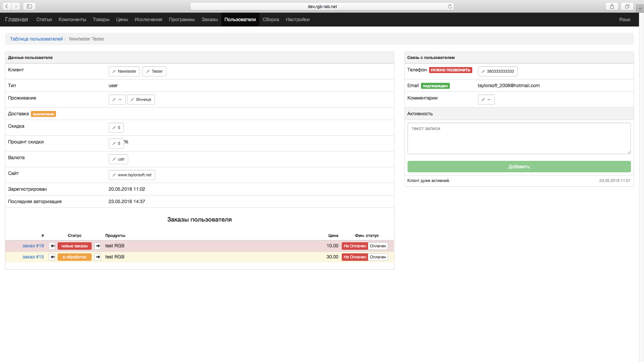Advance order #15 status with right arrow
This screenshot has height=362, width=644.
[x=98, y=257]
